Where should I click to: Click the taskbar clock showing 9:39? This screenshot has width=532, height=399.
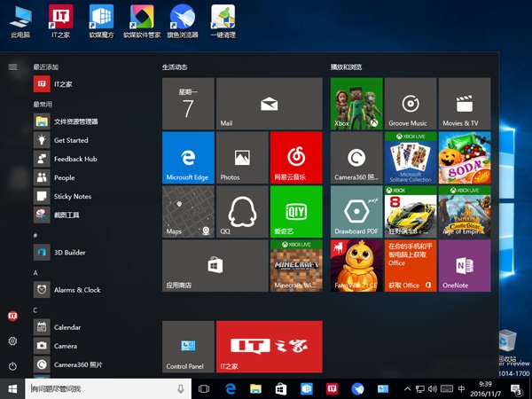(485, 389)
